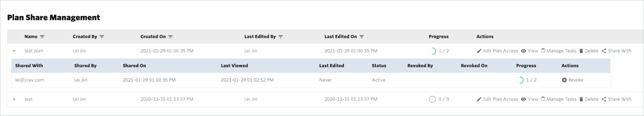Screen dimensions: 644x116
Task: Click the Created On sort icon
Action: [170, 37]
